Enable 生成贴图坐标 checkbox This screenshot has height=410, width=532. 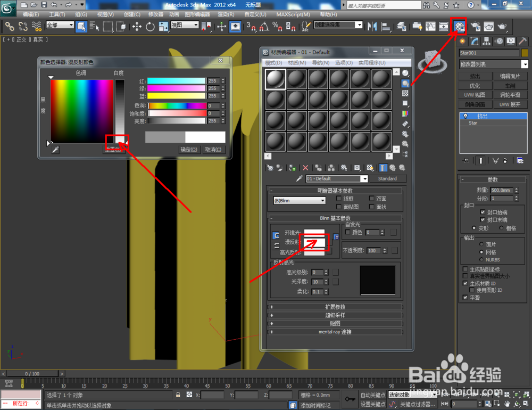click(x=465, y=269)
